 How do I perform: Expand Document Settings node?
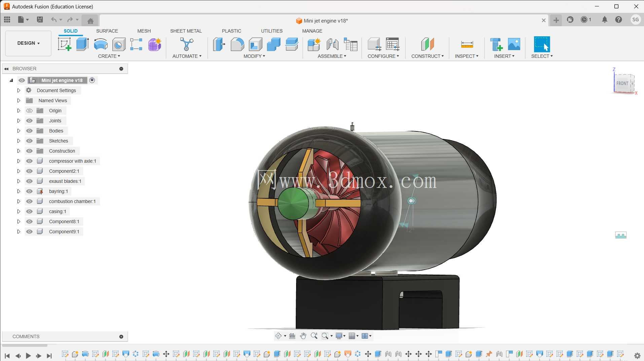[19, 90]
